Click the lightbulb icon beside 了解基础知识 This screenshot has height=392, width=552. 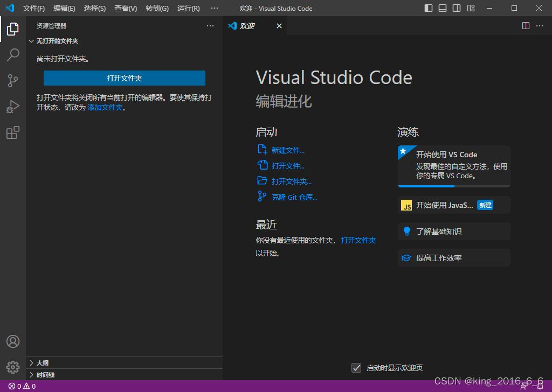point(406,231)
